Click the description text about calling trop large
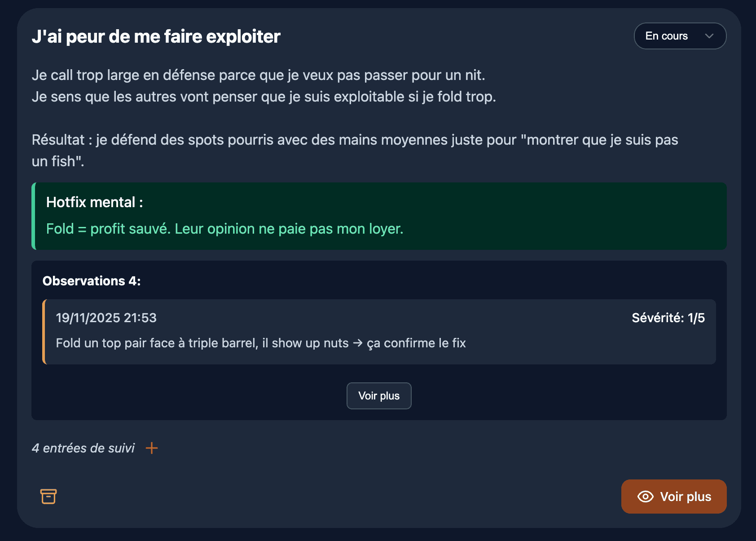This screenshot has width=756, height=541. (x=258, y=75)
